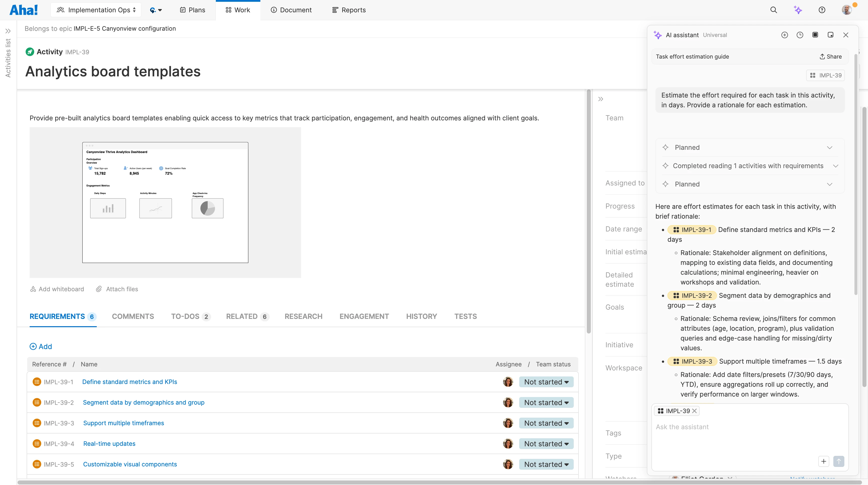This screenshot has width=868, height=485.
Task: Collapse the Activities list sidebar with double chevron
Action: pyautogui.click(x=9, y=31)
